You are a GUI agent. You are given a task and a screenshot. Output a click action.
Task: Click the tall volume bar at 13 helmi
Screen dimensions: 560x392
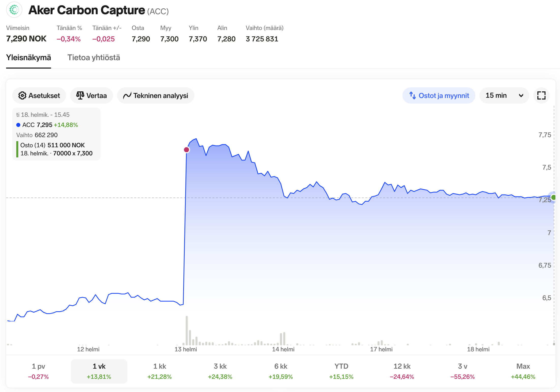click(187, 330)
